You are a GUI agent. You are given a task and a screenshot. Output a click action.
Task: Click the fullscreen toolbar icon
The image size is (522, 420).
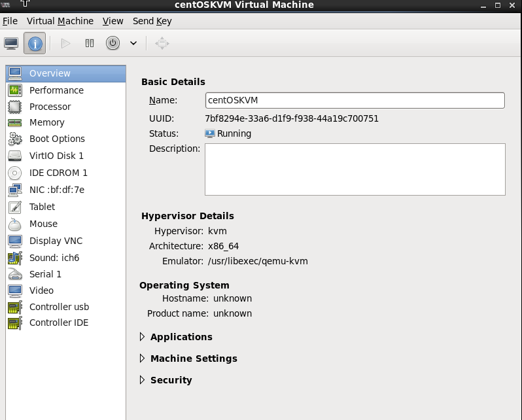(x=162, y=43)
